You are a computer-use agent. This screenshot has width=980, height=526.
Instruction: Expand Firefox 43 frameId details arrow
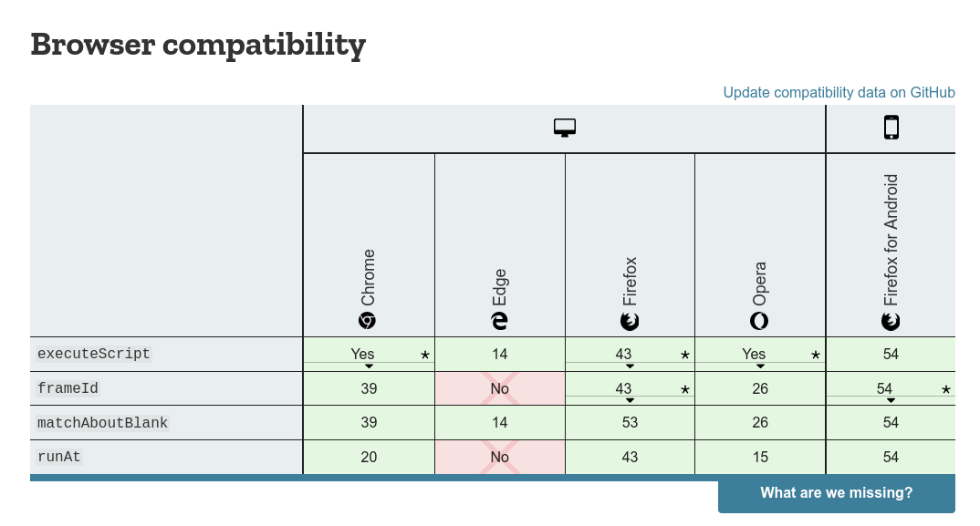pyautogui.click(x=630, y=400)
